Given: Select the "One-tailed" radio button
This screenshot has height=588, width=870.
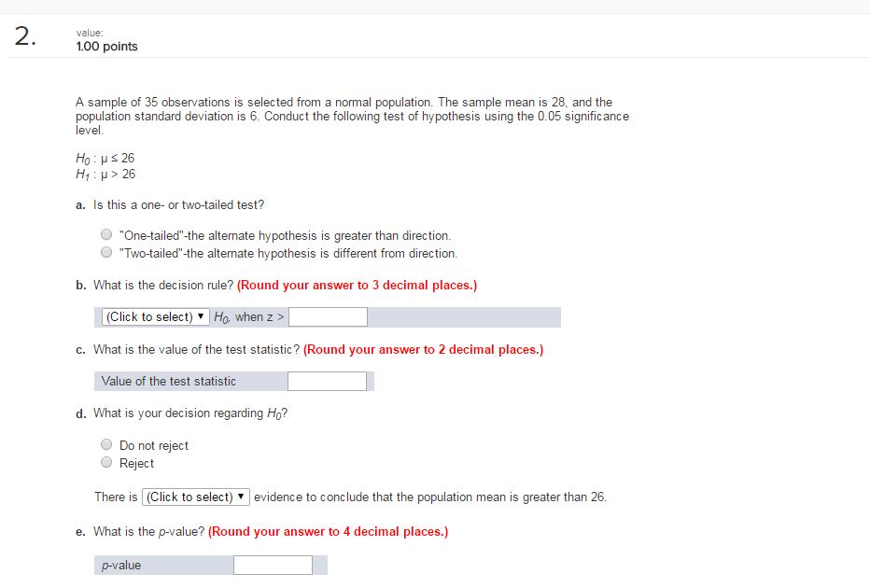Looking at the screenshot, I should pyautogui.click(x=106, y=233).
